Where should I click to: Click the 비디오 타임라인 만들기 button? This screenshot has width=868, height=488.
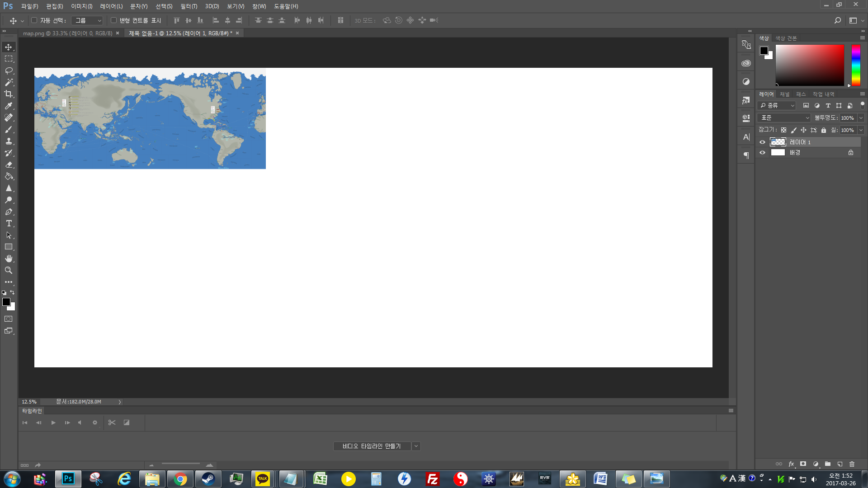[x=372, y=446]
